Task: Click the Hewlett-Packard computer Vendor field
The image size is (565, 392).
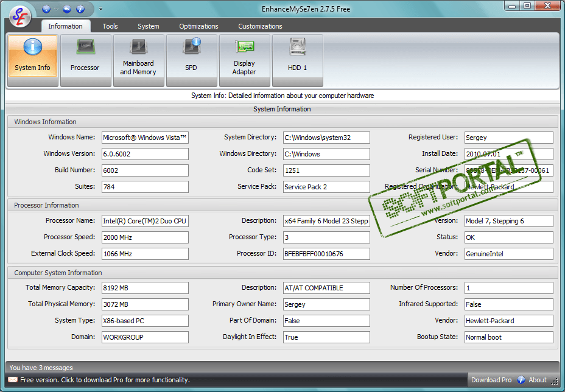Action: pos(509,321)
